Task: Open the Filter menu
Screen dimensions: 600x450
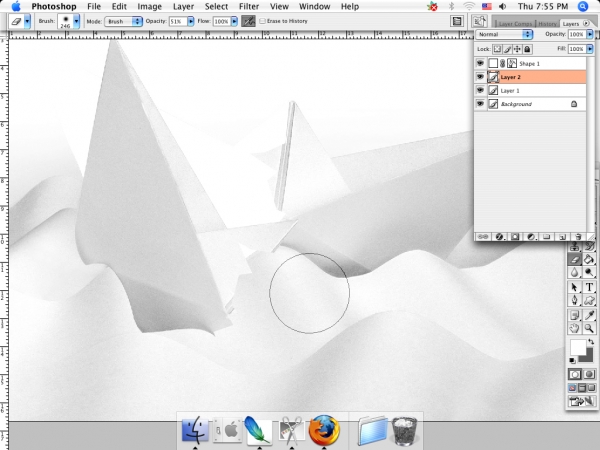Action: tap(249, 7)
